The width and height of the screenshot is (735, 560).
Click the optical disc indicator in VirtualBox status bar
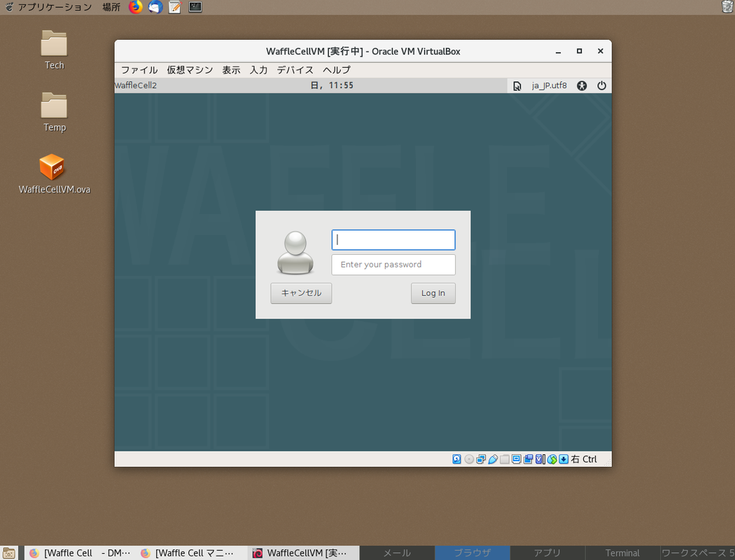point(469,459)
